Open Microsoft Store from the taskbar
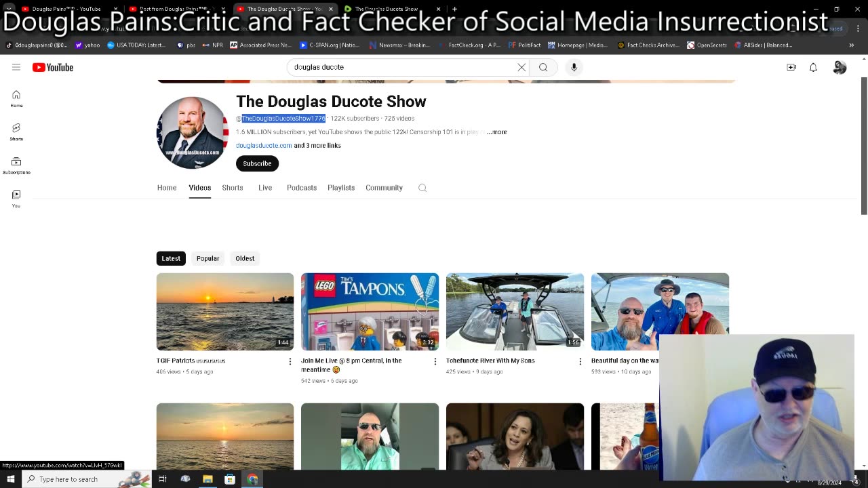The width and height of the screenshot is (868, 488). click(230, 479)
